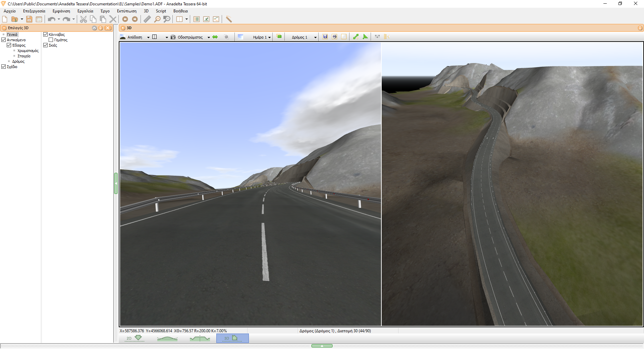Viewport: 644px width, 349px height.
Task: Click the print icon in 3D toolbar
Action: click(334, 37)
